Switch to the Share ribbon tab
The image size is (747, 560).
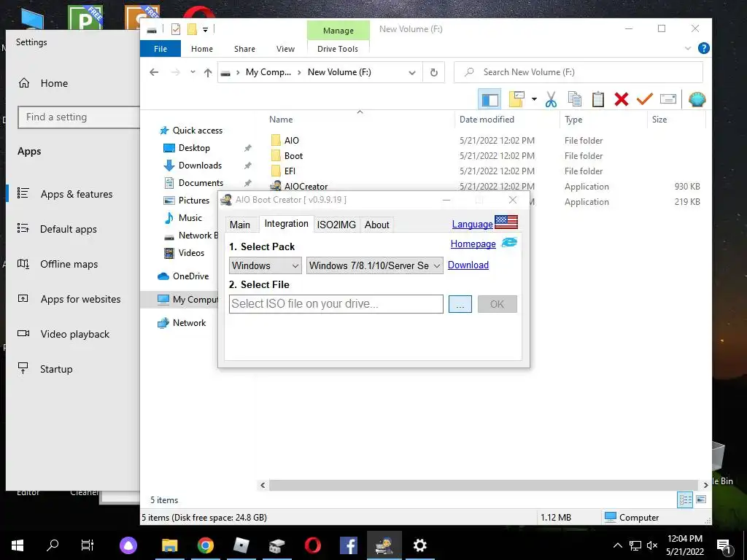(244, 49)
